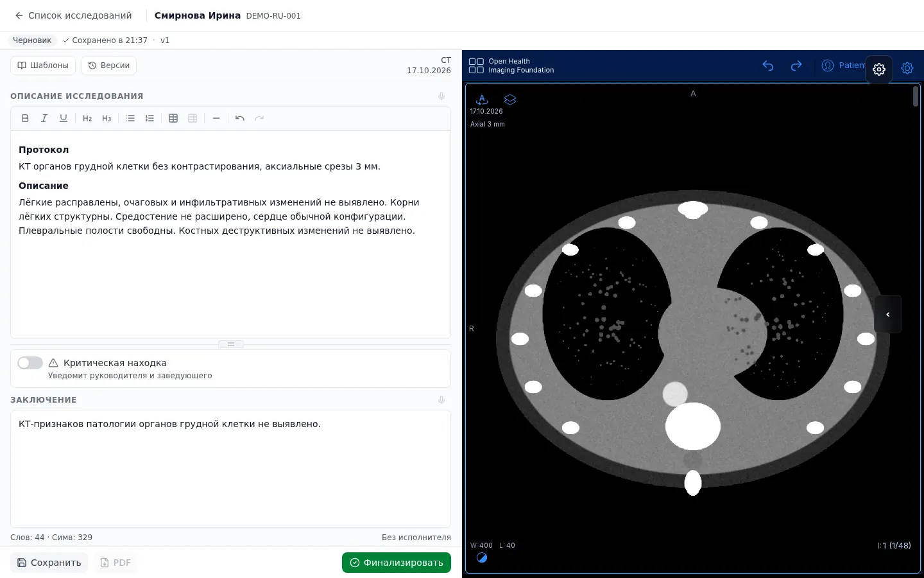Insert a bulleted list
The width and height of the screenshot is (924, 578).
(130, 118)
